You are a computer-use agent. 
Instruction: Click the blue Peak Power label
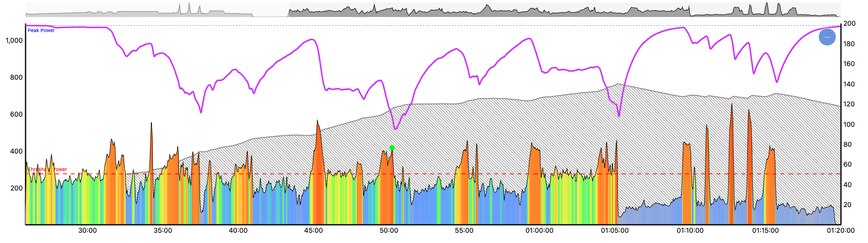pyautogui.click(x=41, y=31)
